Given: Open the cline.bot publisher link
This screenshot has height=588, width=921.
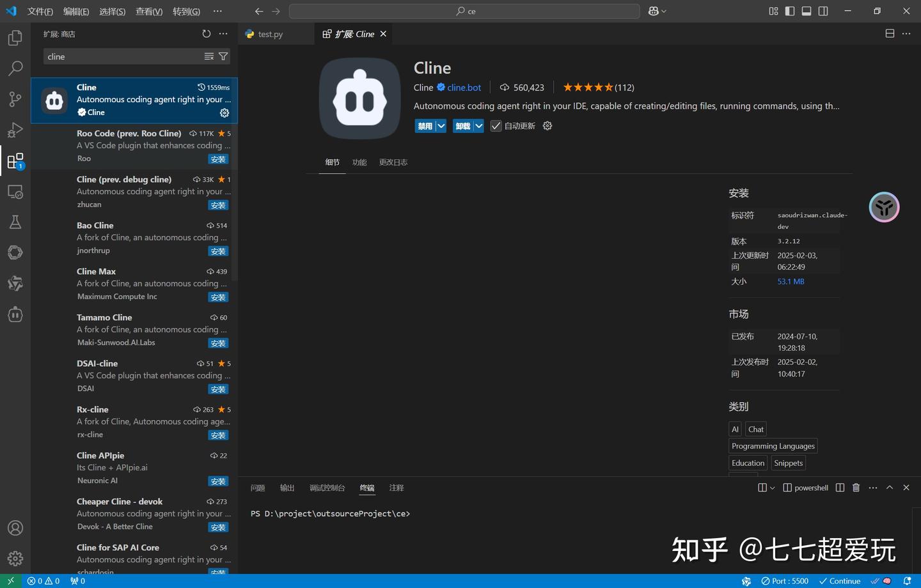Looking at the screenshot, I should point(464,88).
